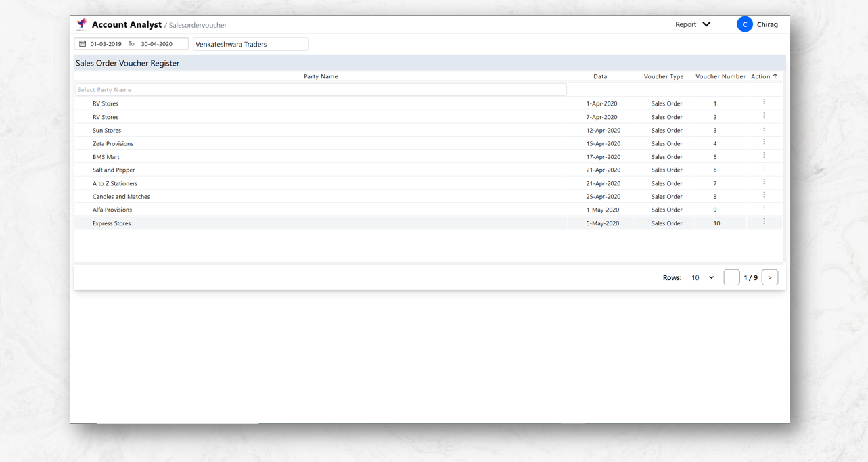This screenshot has width=868, height=462.
Task: Open the calendar date picker icon
Action: [83, 44]
